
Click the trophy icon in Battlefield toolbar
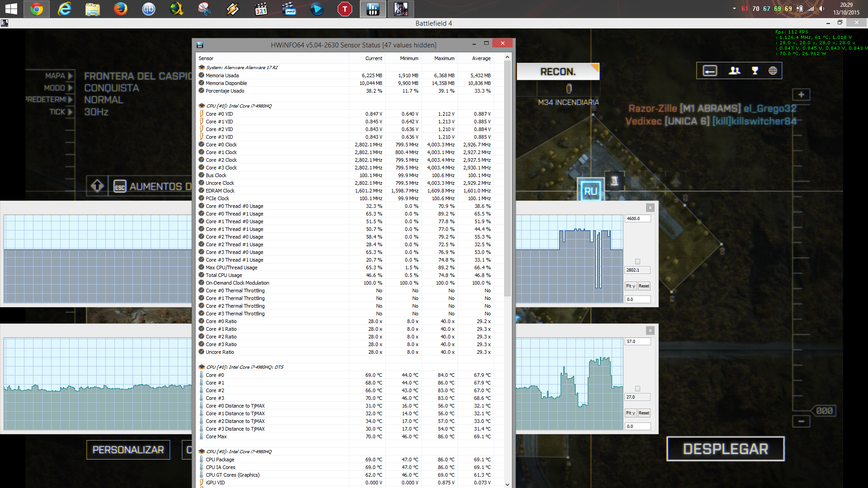coord(755,70)
